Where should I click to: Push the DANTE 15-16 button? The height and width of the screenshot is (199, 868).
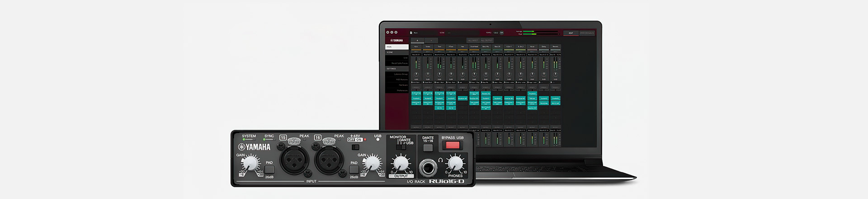[428, 147]
